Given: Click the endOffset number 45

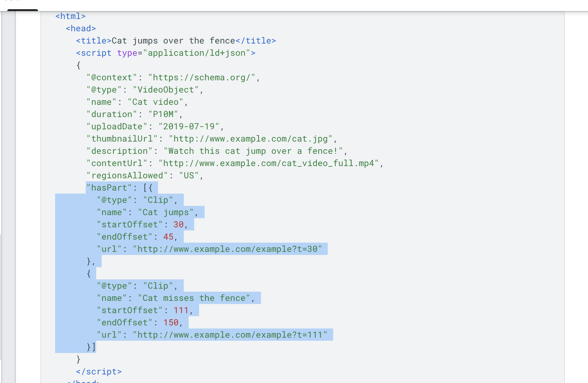Looking at the screenshot, I should (x=168, y=237).
